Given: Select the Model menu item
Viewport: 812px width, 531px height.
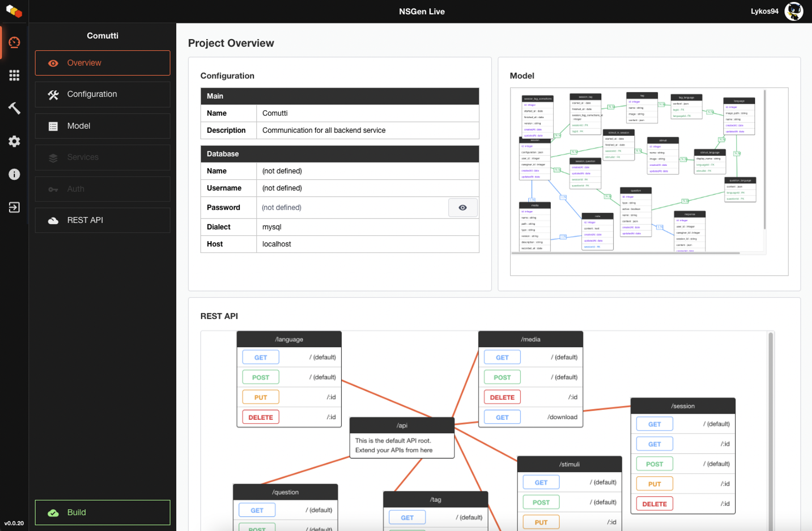Looking at the screenshot, I should (102, 126).
